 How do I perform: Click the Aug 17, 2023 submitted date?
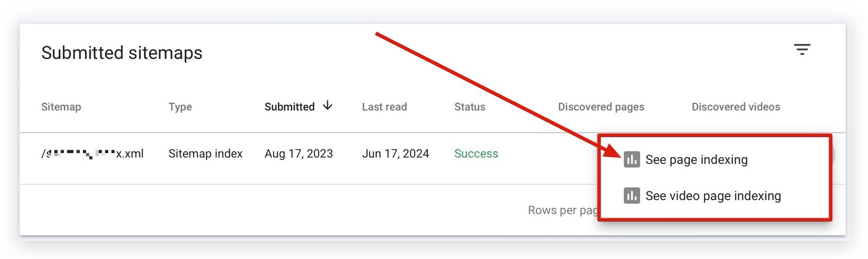click(x=299, y=154)
